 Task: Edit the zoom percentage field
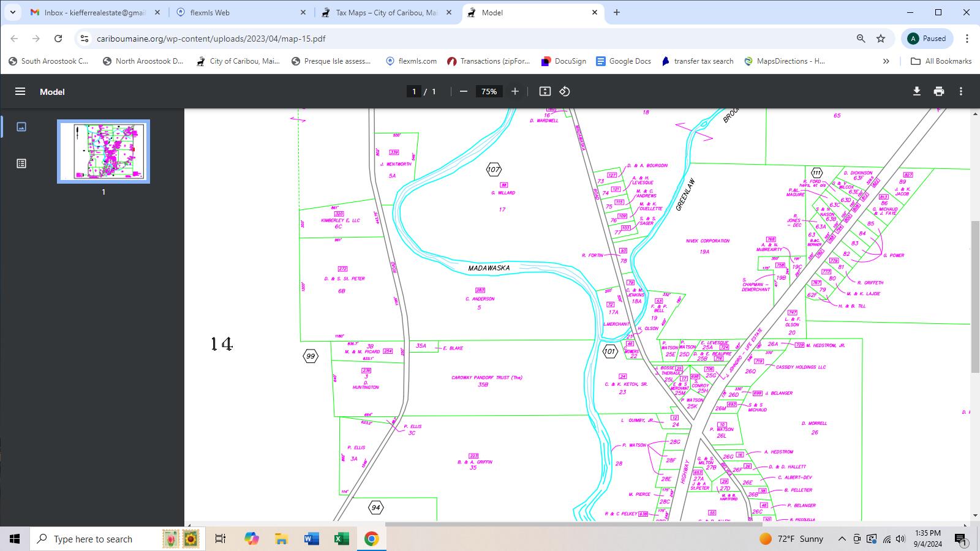coord(489,91)
